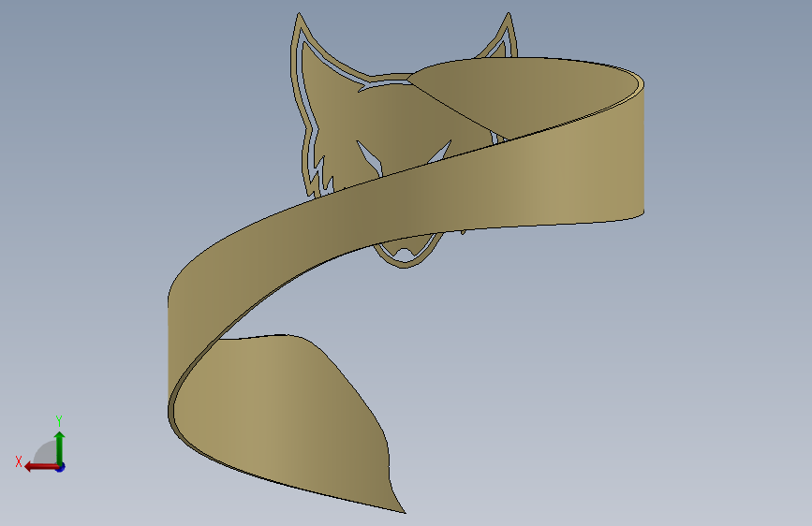Click the blue Z axis dot on the triad

click(61, 467)
